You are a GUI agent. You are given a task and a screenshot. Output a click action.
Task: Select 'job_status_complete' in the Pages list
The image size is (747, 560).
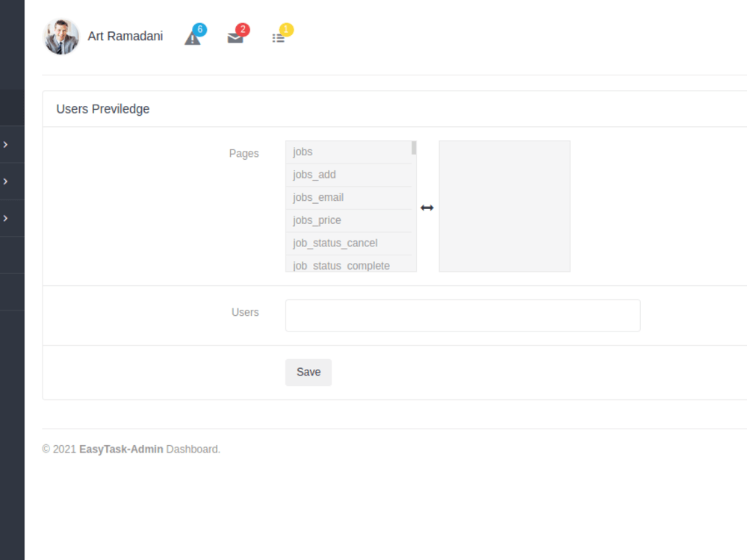point(349,264)
